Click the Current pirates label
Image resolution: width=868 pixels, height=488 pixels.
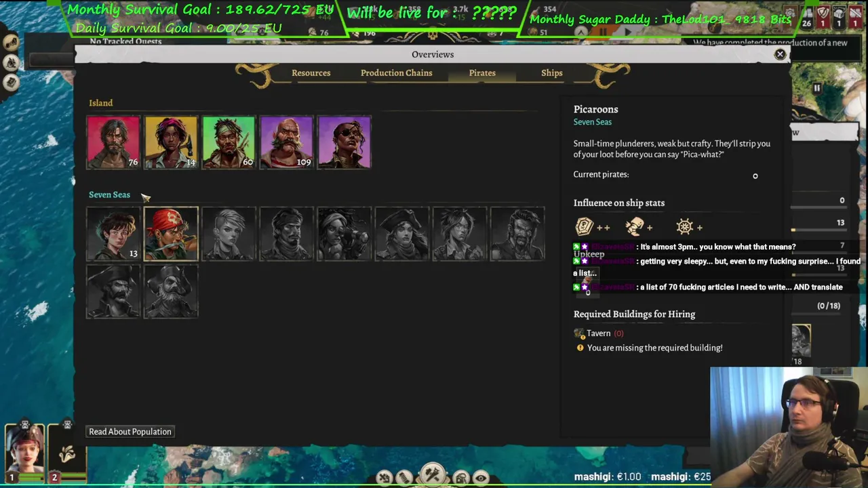click(x=601, y=174)
